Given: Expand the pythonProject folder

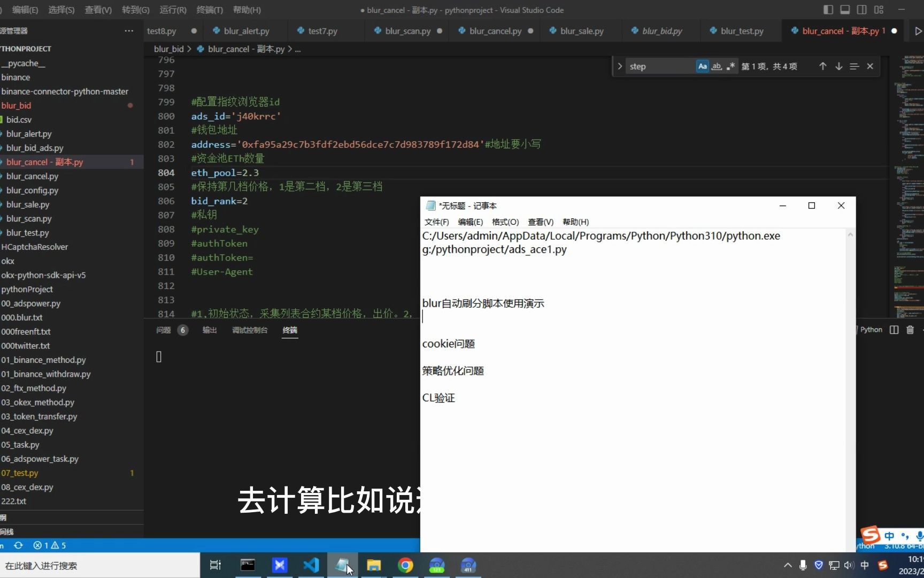Looking at the screenshot, I should [27, 289].
